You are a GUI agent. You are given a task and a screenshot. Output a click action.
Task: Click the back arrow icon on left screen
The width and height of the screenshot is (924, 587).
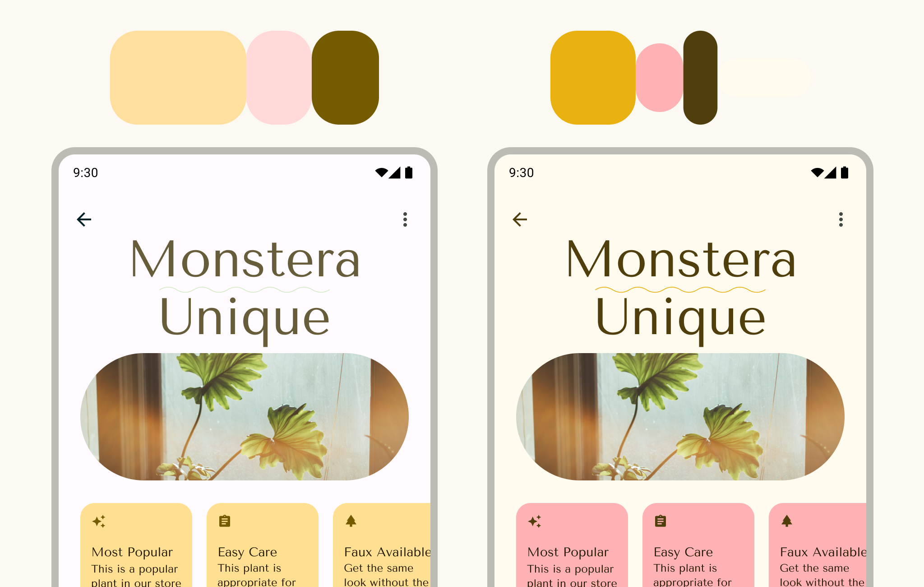84,220
